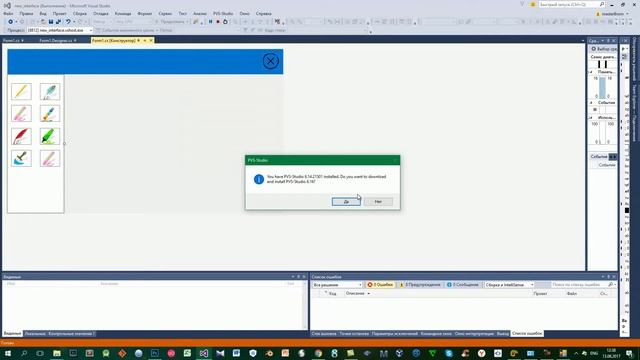Switch to the Параметры исключений tab

[395, 333]
